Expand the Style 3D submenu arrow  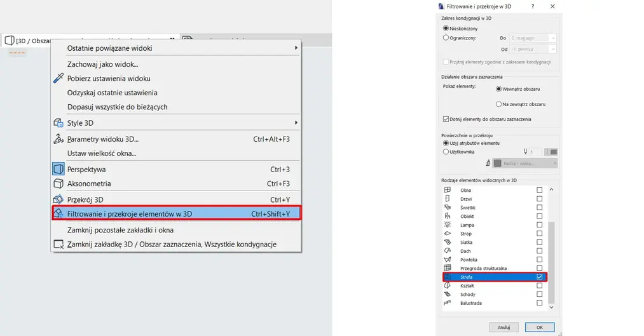coord(296,123)
